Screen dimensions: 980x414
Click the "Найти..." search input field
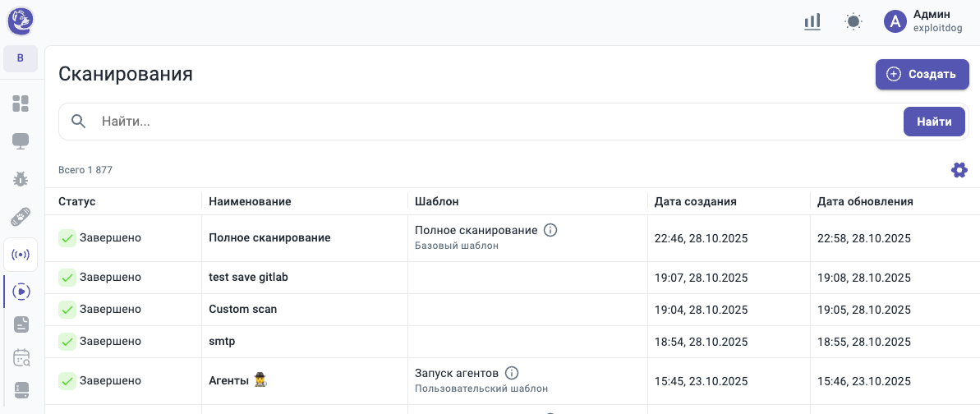click(x=493, y=122)
